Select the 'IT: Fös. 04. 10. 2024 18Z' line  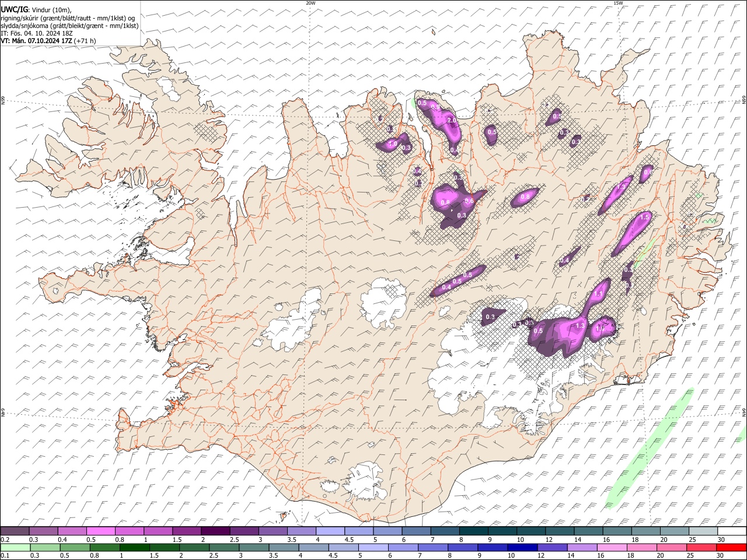click(x=36, y=33)
